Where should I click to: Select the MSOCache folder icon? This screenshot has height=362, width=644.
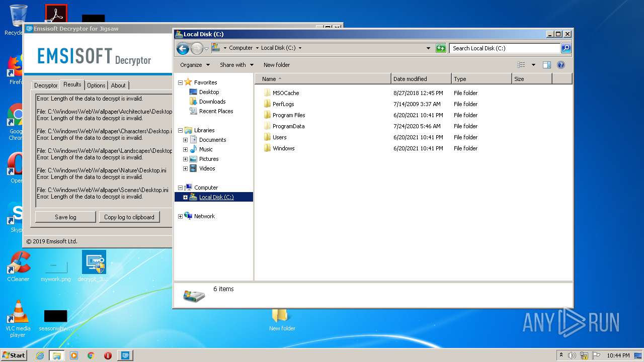(x=267, y=93)
